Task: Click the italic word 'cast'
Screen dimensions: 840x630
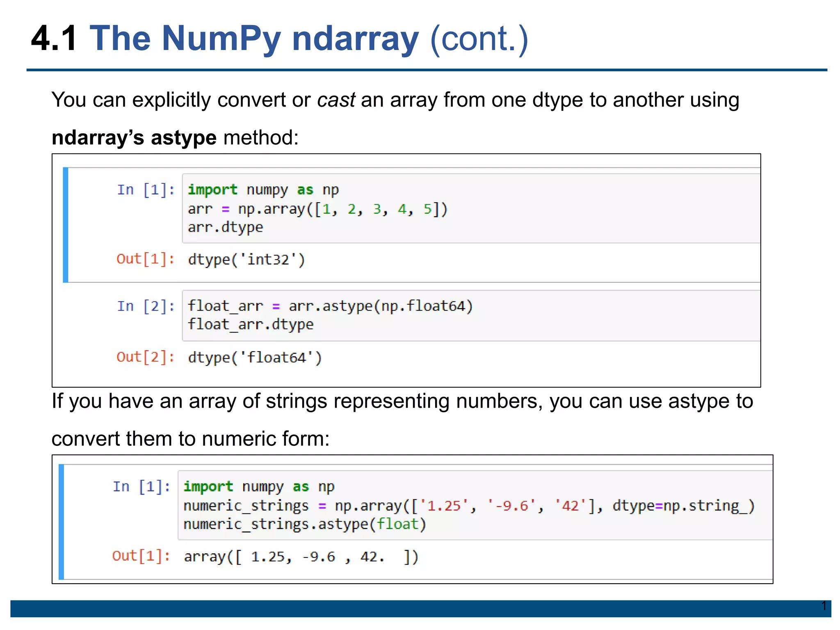Action: [336, 100]
